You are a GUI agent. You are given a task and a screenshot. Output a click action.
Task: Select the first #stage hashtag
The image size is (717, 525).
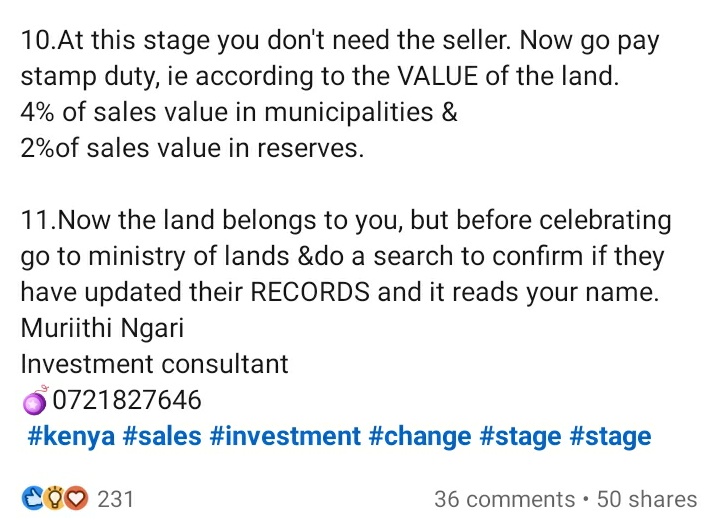coord(520,436)
